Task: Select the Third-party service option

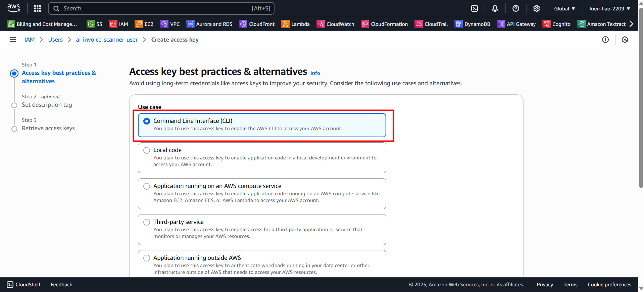Action: 147,222
